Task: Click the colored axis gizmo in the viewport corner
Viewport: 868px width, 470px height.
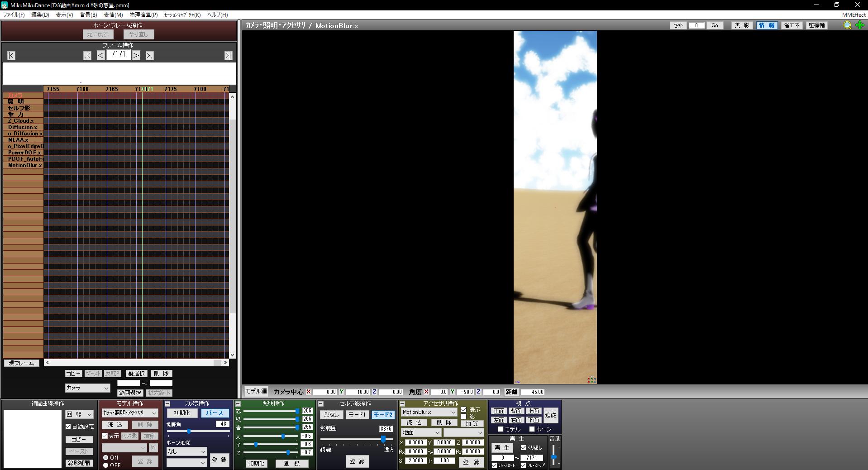Action: pyautogui.click(x=591, y=380)
